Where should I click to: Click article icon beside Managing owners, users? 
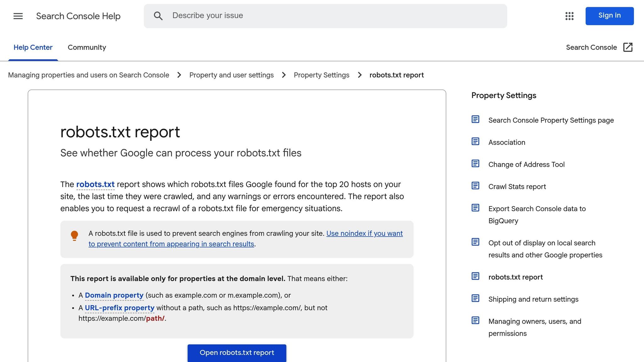[475, 321]
